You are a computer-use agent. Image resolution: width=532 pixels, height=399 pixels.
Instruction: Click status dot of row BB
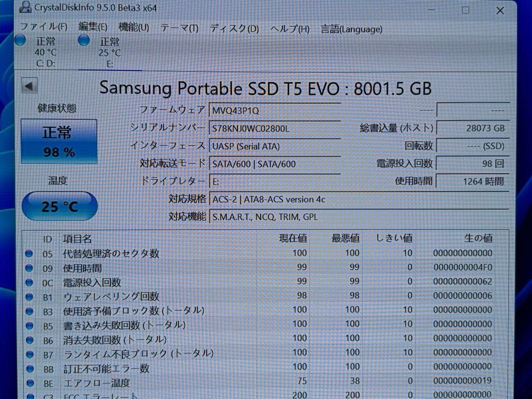coord(29,368)
